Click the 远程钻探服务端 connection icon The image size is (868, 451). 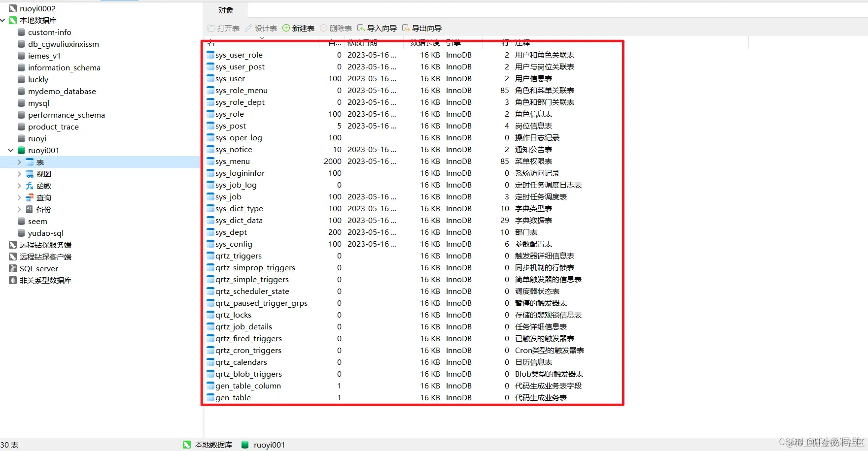click(x=13, y=245)
